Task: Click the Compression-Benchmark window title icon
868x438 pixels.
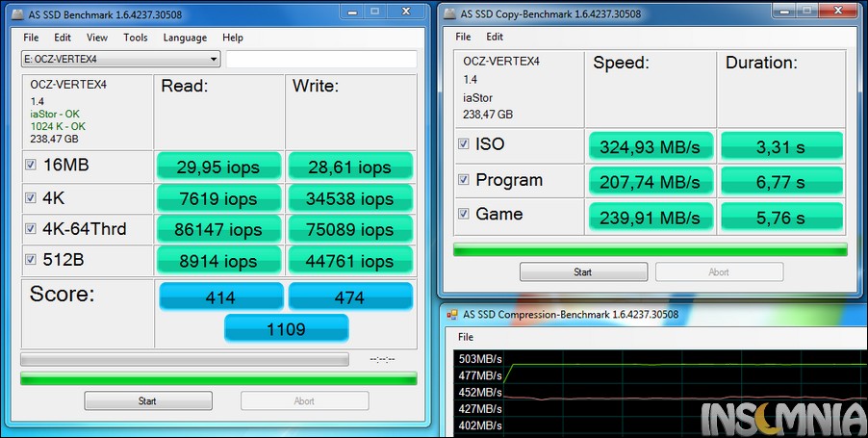Action: pyautogui.click(x=452, y=315)
